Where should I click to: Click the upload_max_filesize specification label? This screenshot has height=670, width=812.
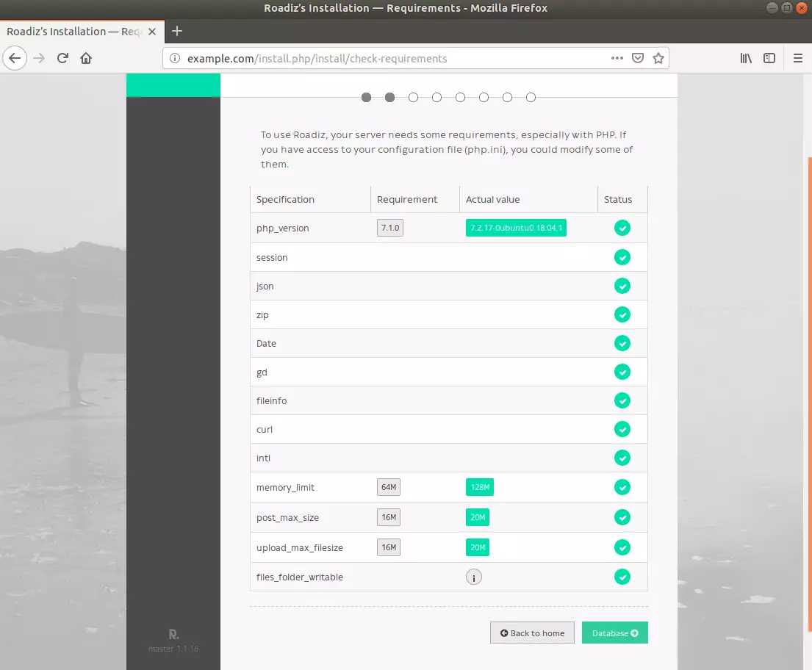pyautogui.click(x=300, y=548)
